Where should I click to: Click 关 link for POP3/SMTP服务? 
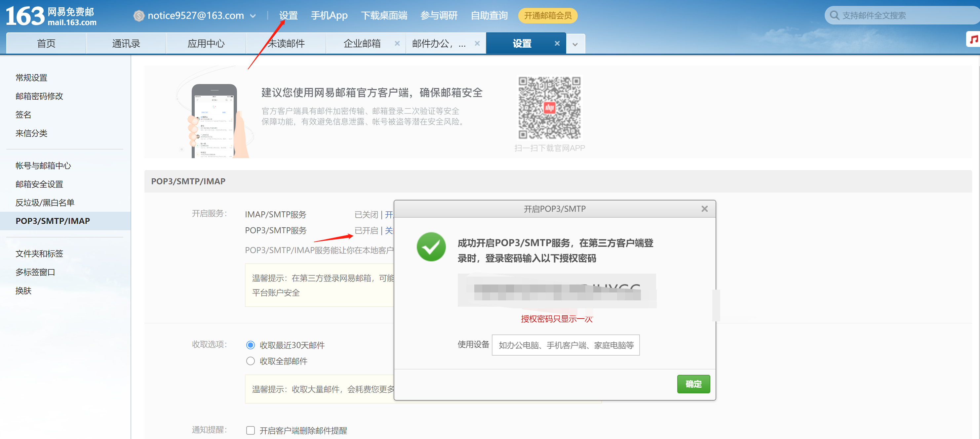389,231
